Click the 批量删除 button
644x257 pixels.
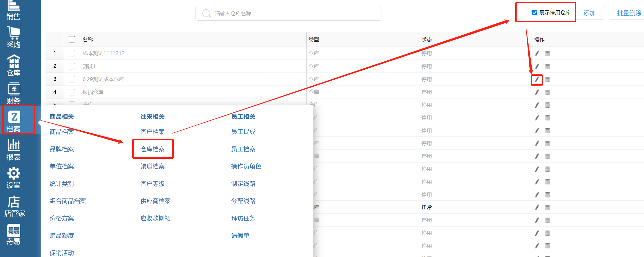pos(629,13)
